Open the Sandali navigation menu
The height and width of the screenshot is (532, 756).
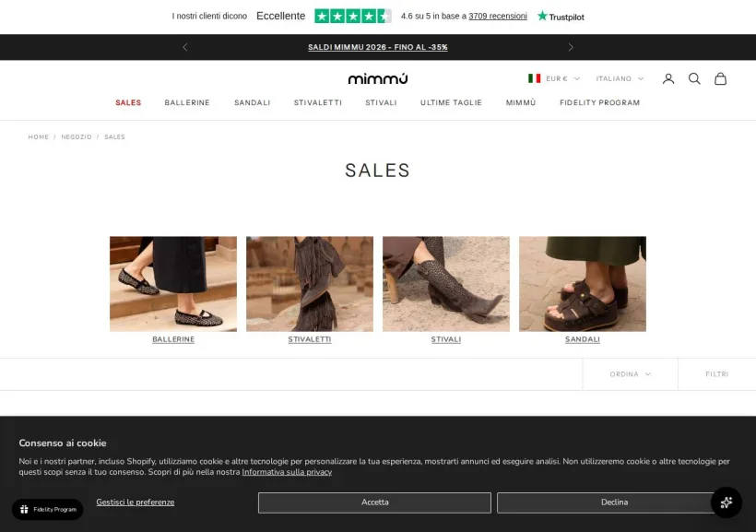tap(253, 102)
